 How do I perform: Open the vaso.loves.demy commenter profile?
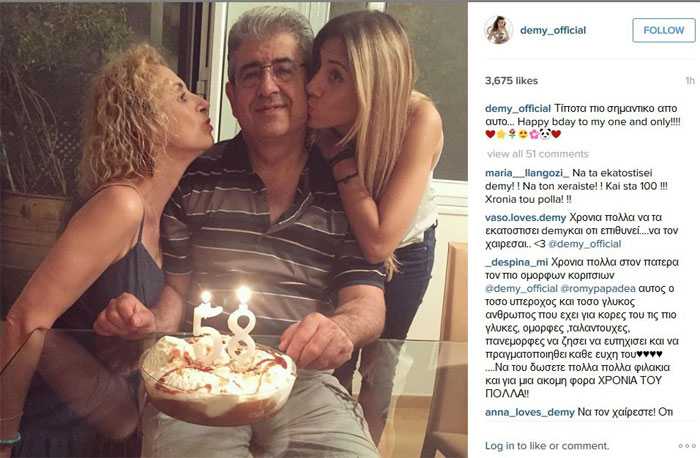click(x=525, y=218)
